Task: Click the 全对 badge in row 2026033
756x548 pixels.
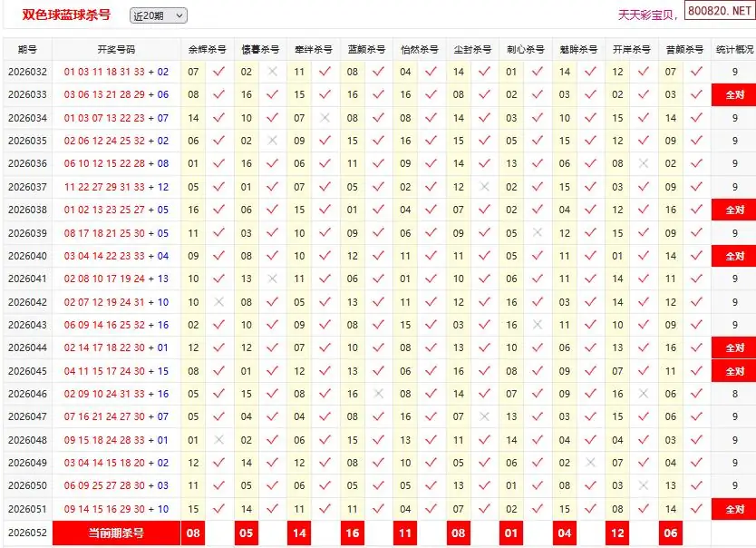Action: (x=735, y=94)
